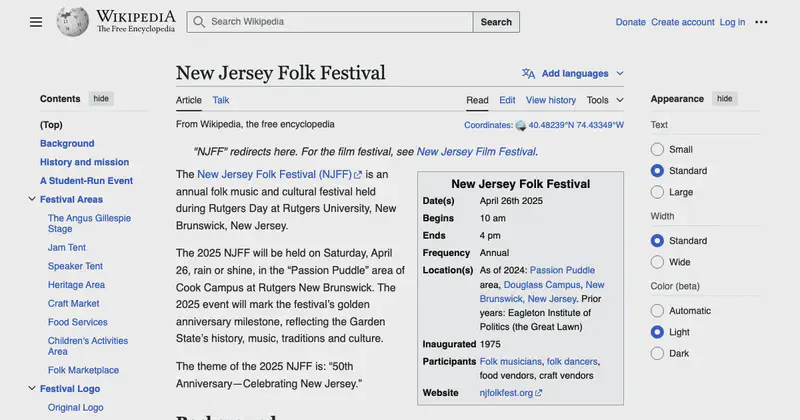Select Standard text size
The image size is (800, 420).
click(x=657, y=171)
